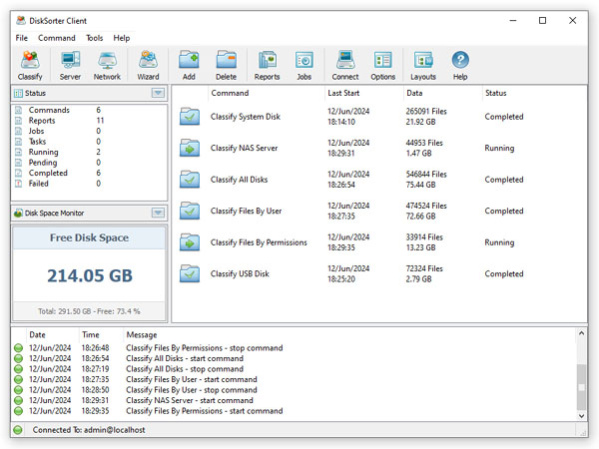Viewport: 599px width, 449px height.
Task: Select the Network toolbar icon
Action: pyautogui.click(x=107, y=60)
